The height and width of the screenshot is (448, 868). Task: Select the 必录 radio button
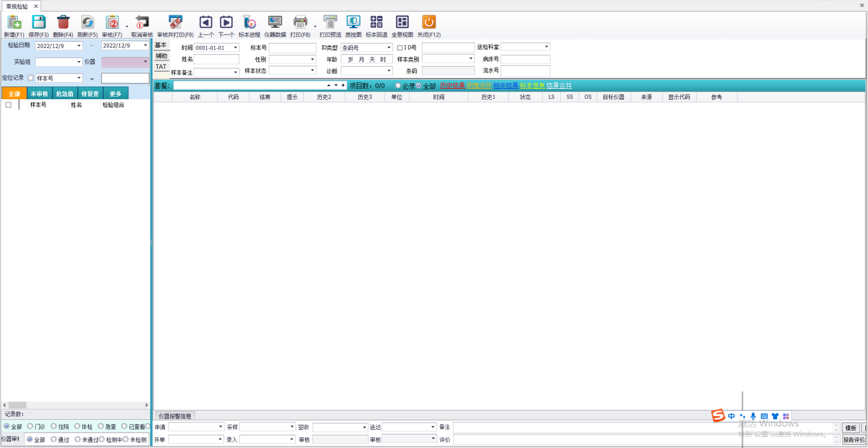(x=398, y=86)
